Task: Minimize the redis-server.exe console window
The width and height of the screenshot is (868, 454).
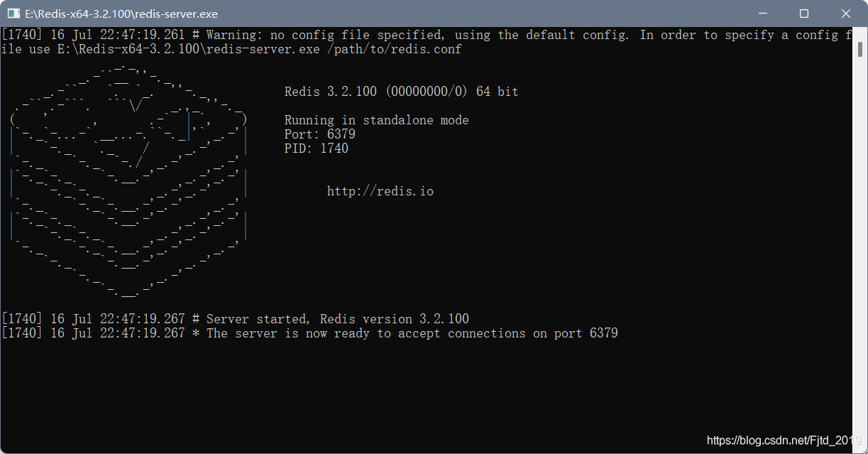Action: click(x=762, y=13)
